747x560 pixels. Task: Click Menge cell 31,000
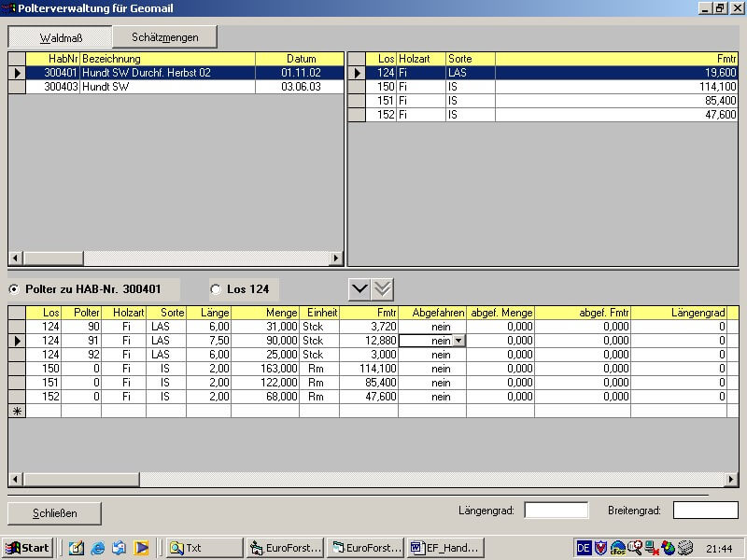[265, 327]
